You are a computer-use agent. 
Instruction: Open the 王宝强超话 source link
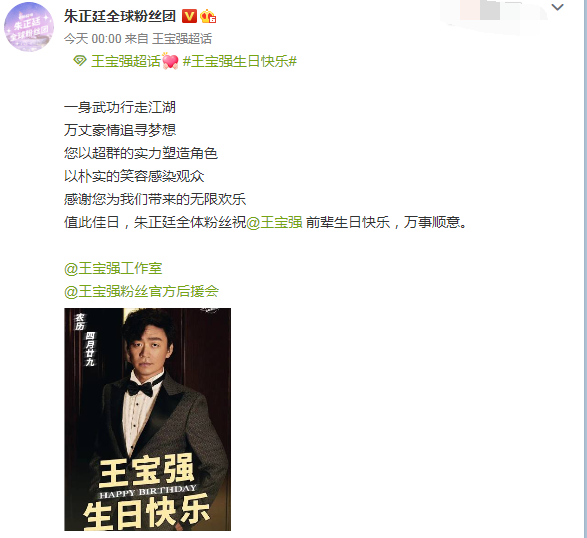[182, 39]
